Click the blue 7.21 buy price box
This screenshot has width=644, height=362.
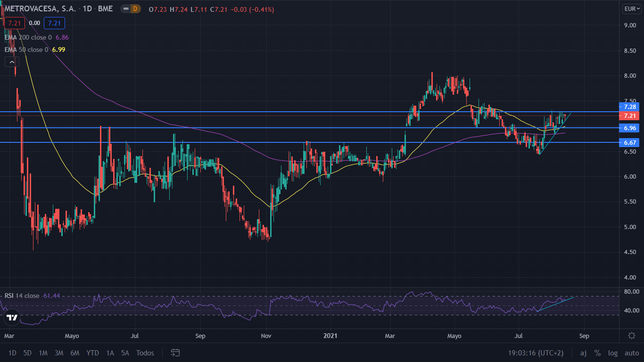pos(54,23)
